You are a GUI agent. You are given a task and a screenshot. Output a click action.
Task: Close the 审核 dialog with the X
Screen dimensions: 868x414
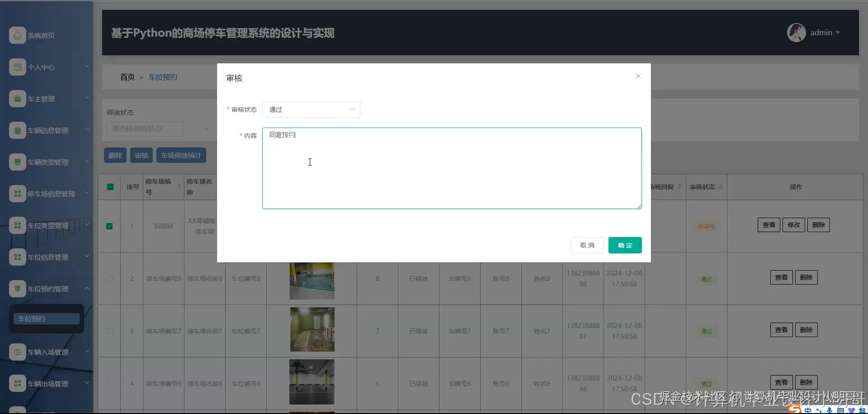tap(638, 76)
